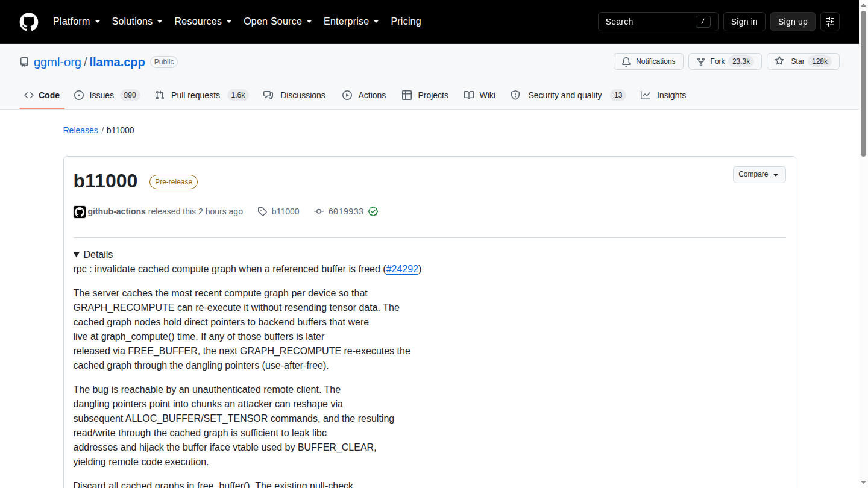Screen dimensions: 868x488
Task: Click the tag icon next to b11000
Action: tap(262, 211)
